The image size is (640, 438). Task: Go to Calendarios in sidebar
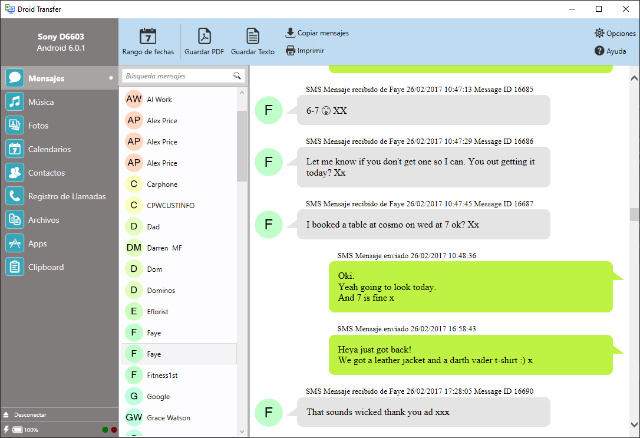tap(49, 149)
